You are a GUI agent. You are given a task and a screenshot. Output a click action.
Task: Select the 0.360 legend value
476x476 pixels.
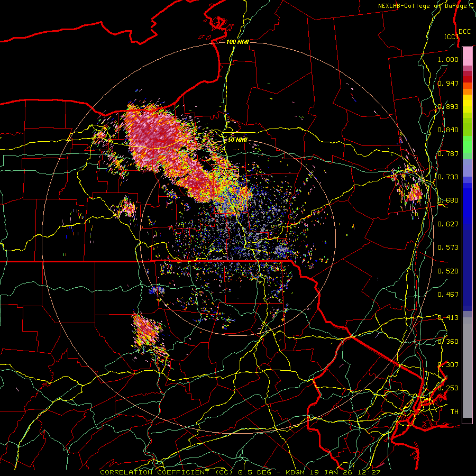click(x=448, y=342)
